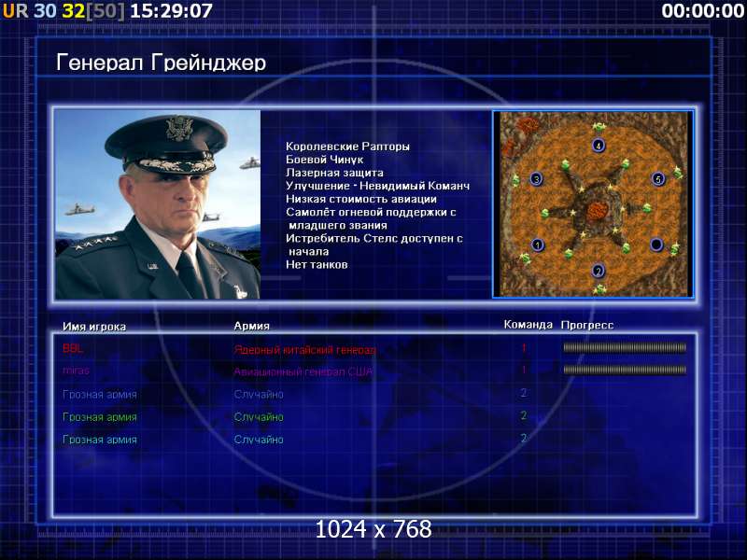Click start position marker 4 on minimap

(x=599, y=146)
